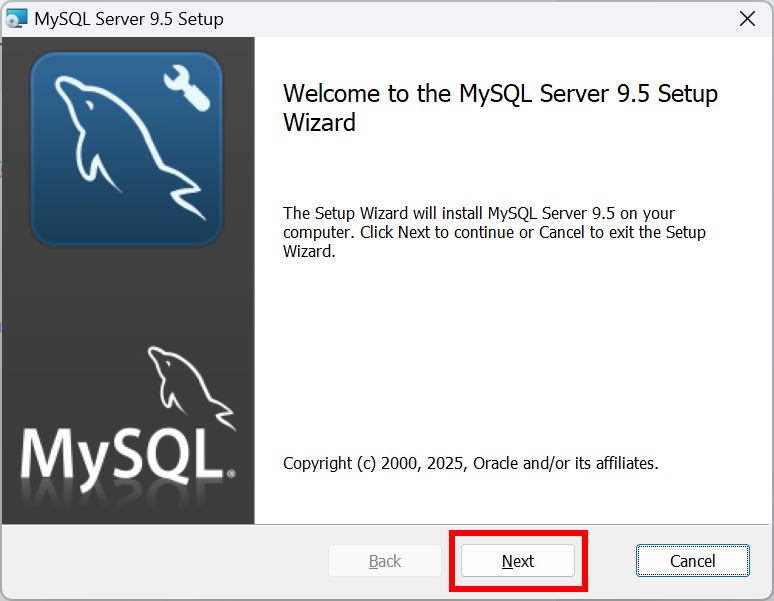
Task: Click the word "Next" inside the description paragraph
Action: [x=414, y=232]
